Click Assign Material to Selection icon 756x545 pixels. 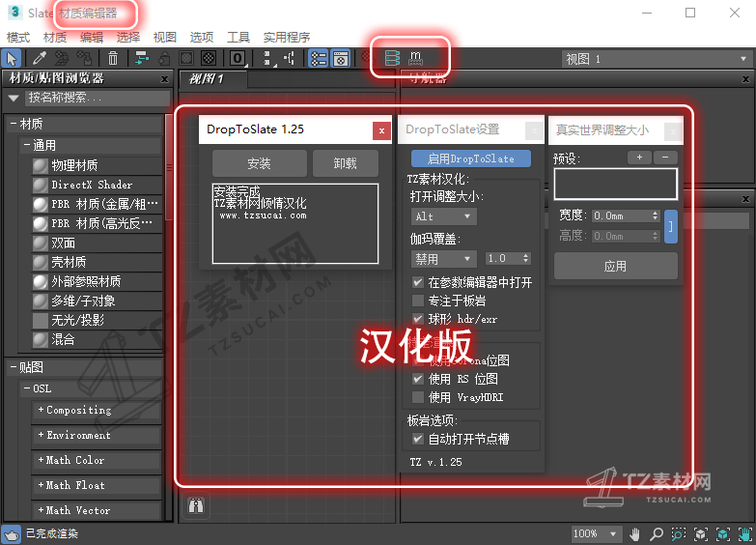click(x=85, y=59)
